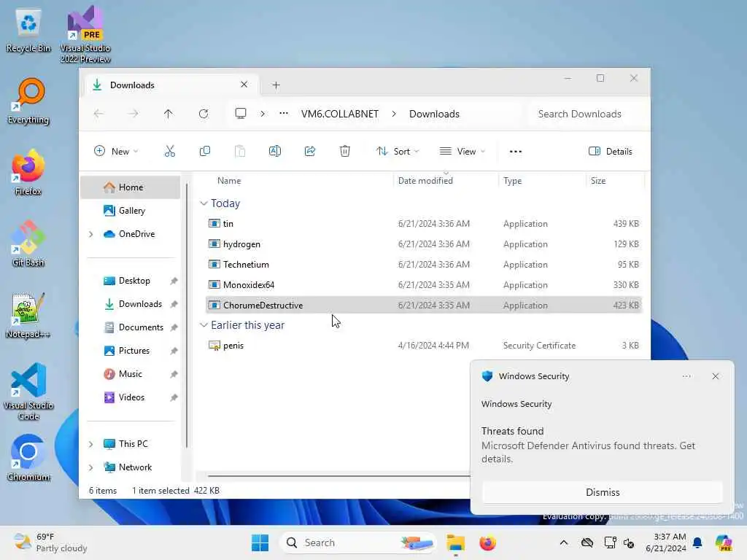Open the New dropdown menu
This screenshot has width=747, height=560.
[x=116, y=152]
